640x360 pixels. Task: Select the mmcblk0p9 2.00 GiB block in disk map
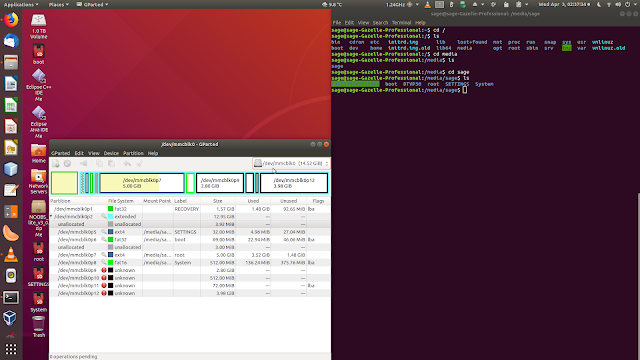click(x=220, y=183)
